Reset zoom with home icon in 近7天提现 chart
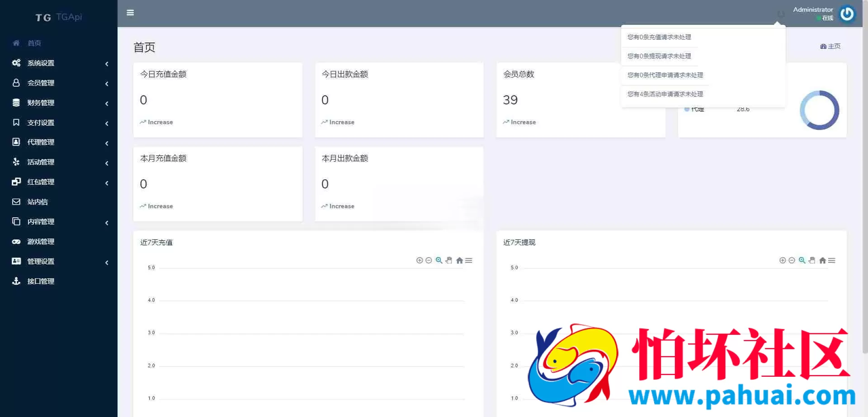This screenshot has width=868, height=417. pos(822,260)
